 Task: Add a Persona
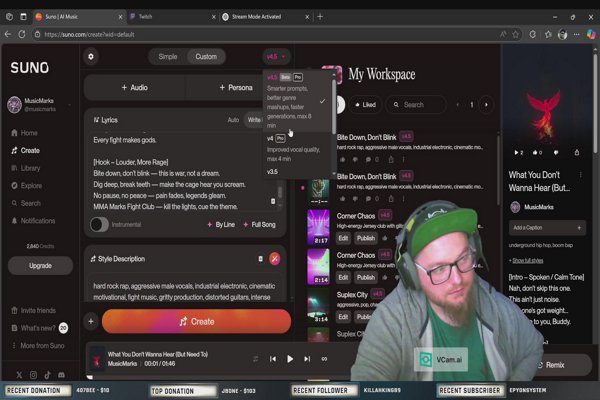pyautogui.click(x=236, y=88)
